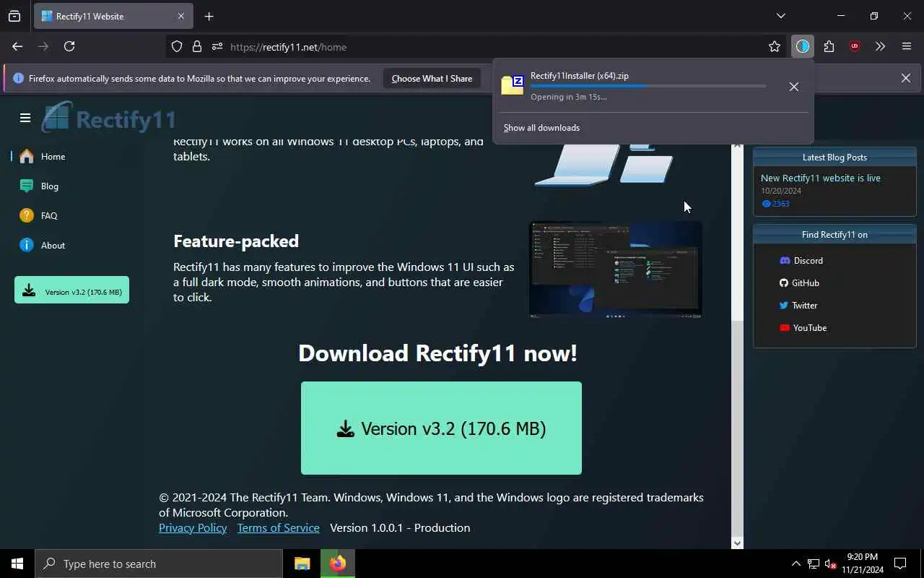924x578 pixels.
Task: Open Rectify11 Twitter link
Action: click(798, 306)
